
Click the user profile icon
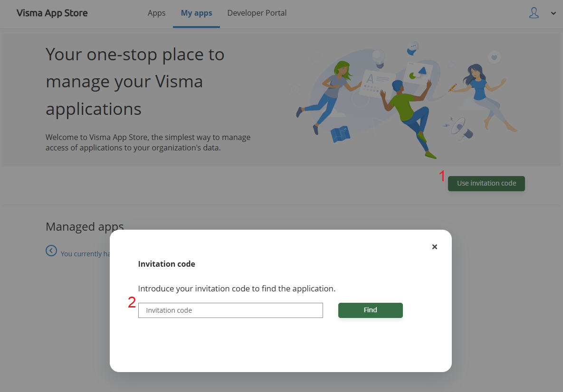[534, 13]
